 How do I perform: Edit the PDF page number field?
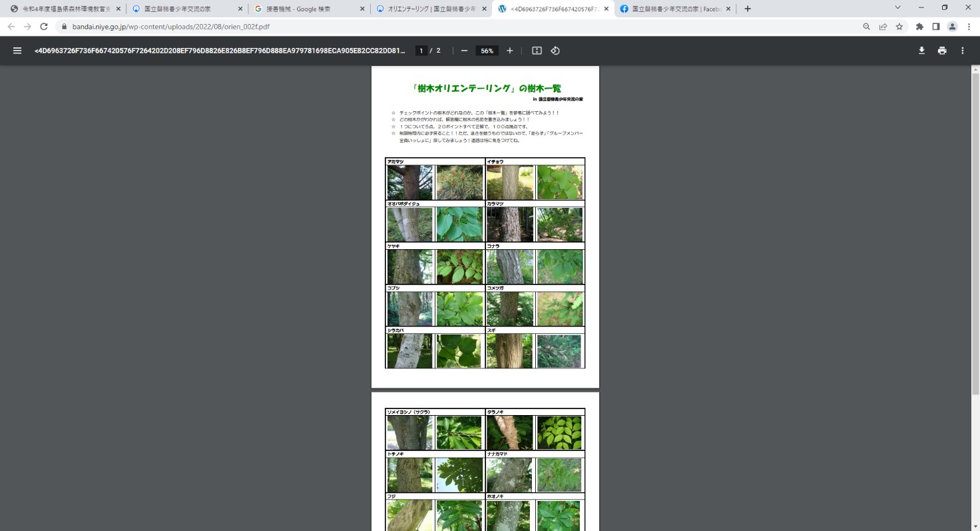coord(421,51)
